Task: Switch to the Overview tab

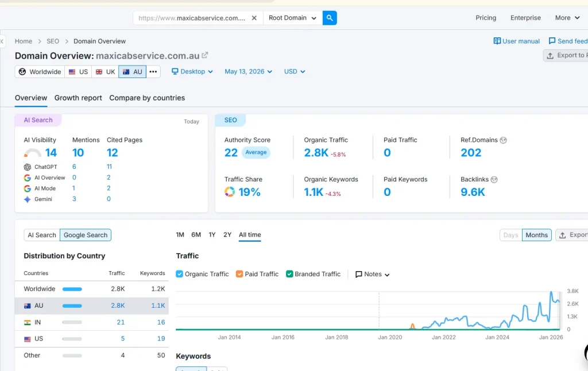Action: [x=31, y=98]
